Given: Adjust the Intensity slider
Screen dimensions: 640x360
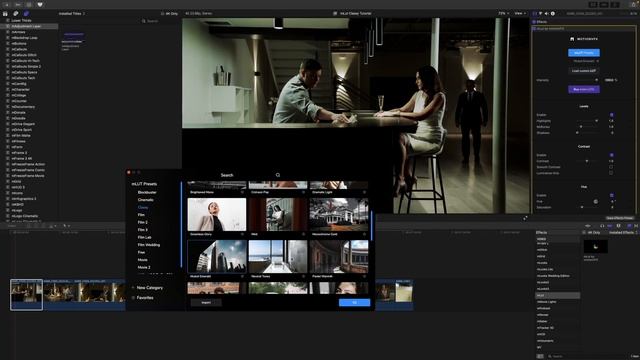Looking at the screenshot, I should pyautogui.click(x=587, y=80).
